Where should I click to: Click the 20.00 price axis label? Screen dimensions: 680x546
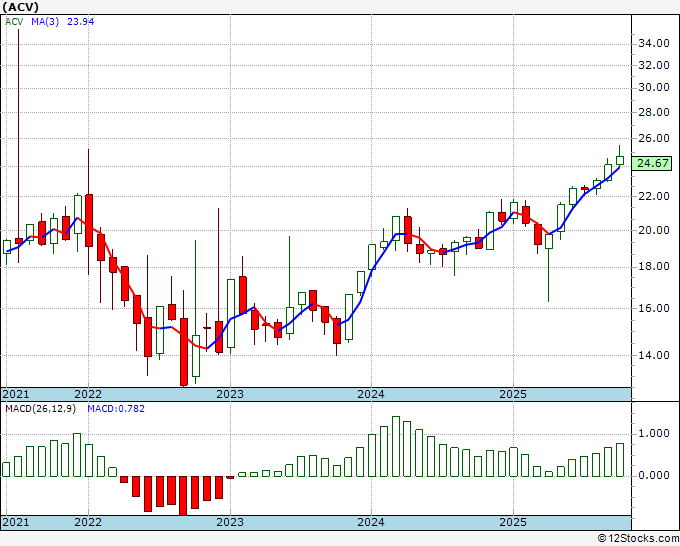[x=654, y=230]
